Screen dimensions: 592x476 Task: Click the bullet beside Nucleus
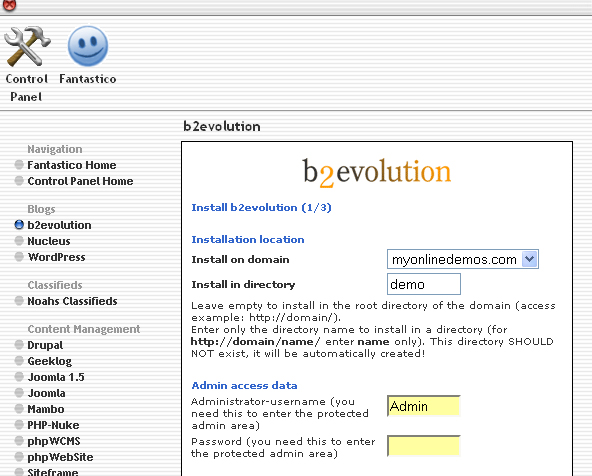(19, 241)
